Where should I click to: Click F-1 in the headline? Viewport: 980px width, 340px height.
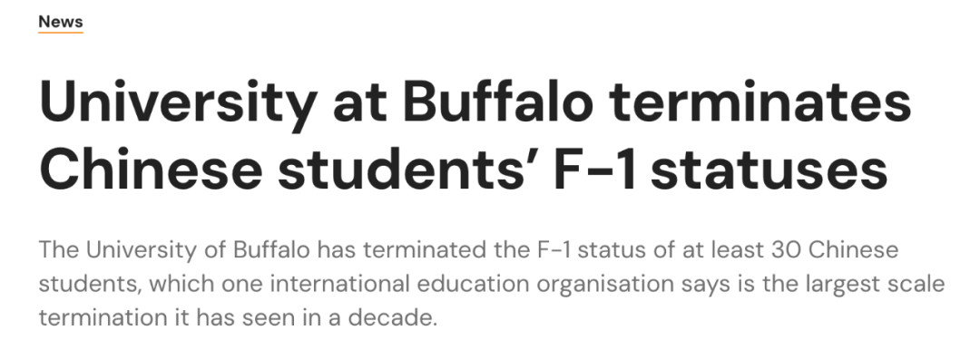[595, 169]
